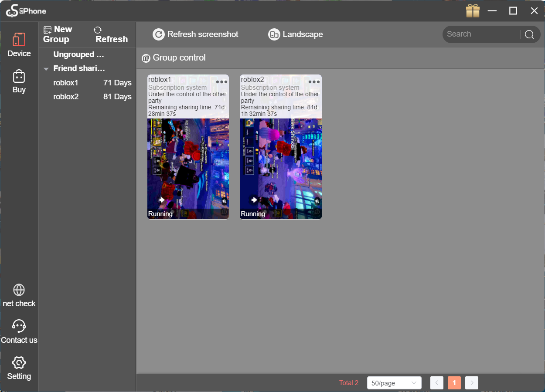Screen dimensions: 545x392
Task: Click the info icon on roblox1 card
Action: (x=225, y=212)
